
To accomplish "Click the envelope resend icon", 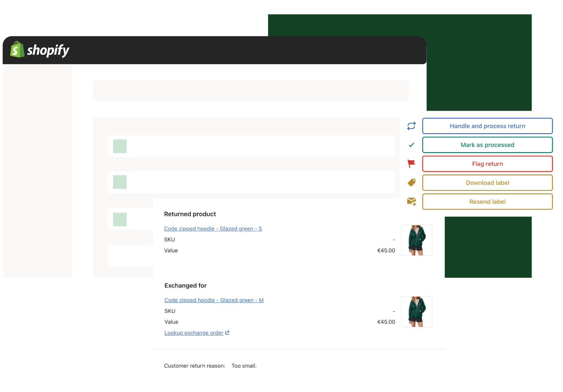I will 411,202.
